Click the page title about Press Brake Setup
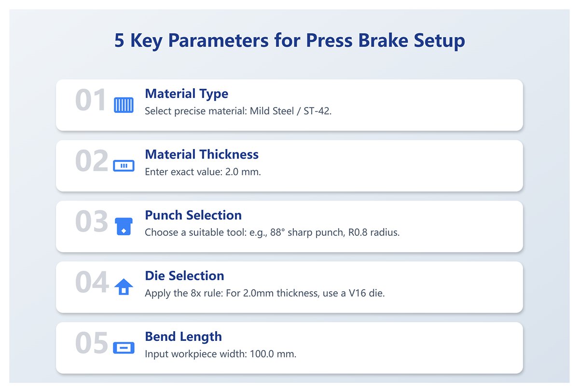This screenshot has width=579, height=392. 289,41
